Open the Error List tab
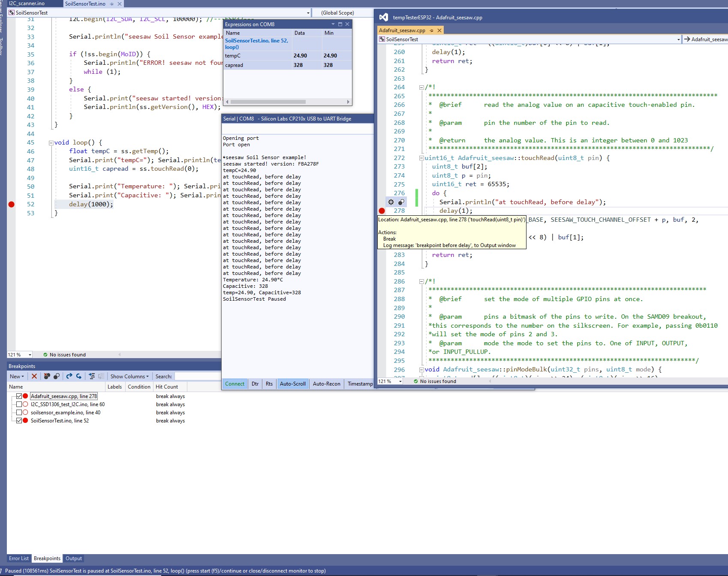728x576 pixels. coord(19,558)
